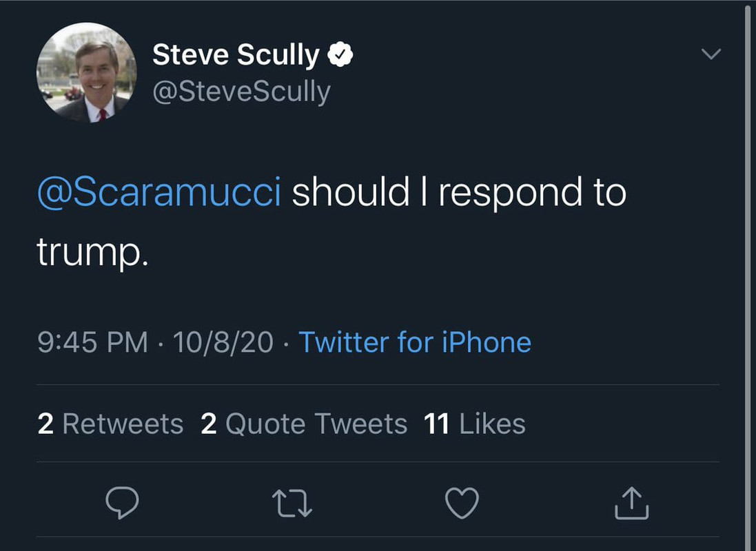Click the Twitter for iPhone link
Screen dimensions: 756x551
coord(415,342)
